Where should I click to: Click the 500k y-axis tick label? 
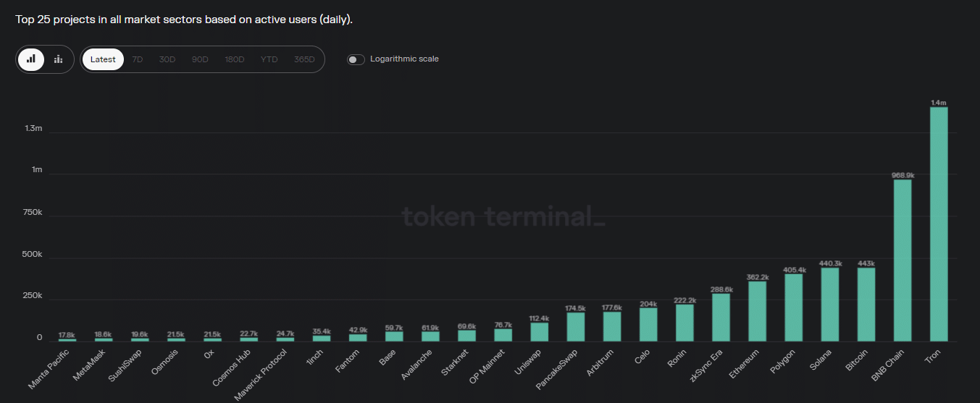click(x=33, y=255)
